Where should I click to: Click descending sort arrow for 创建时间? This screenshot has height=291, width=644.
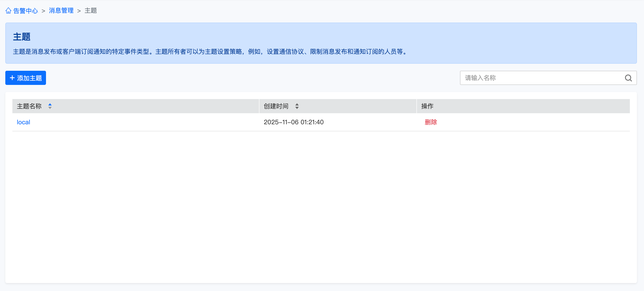[297, 108]
